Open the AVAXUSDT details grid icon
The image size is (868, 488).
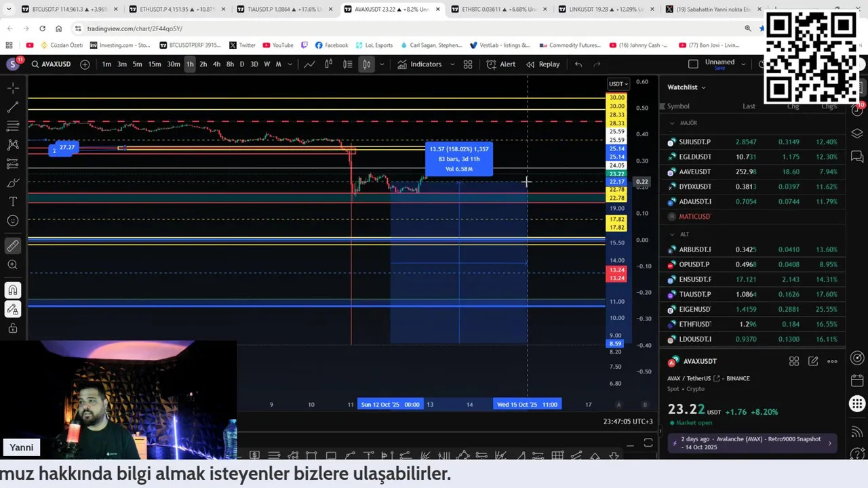click(794, 361)
